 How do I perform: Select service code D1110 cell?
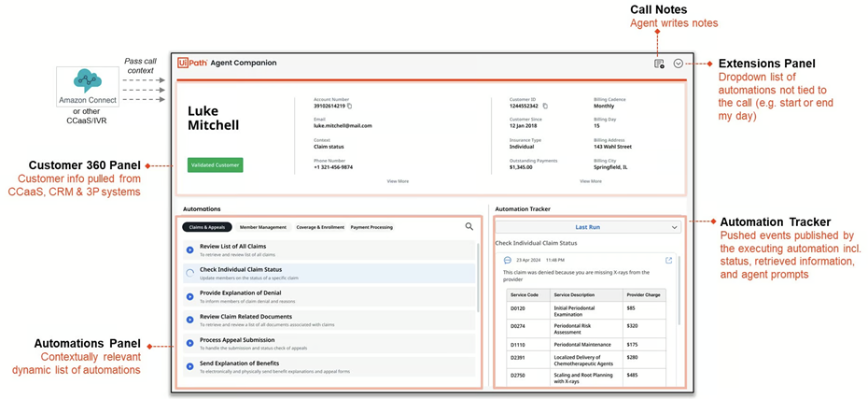[527, 345]
